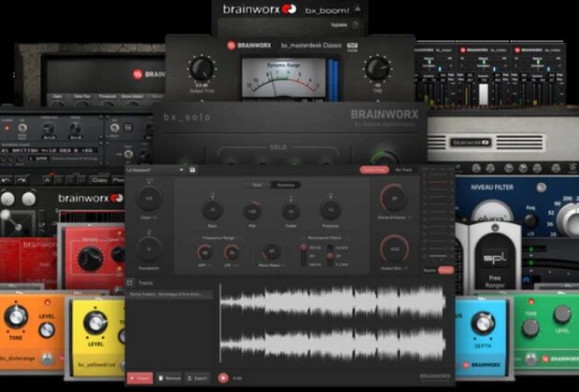The height and width of the screenshot is (392, 579).
Task: Click the Stereo Enhance dial
Action: pyautogui.click(x=394, y=198)
